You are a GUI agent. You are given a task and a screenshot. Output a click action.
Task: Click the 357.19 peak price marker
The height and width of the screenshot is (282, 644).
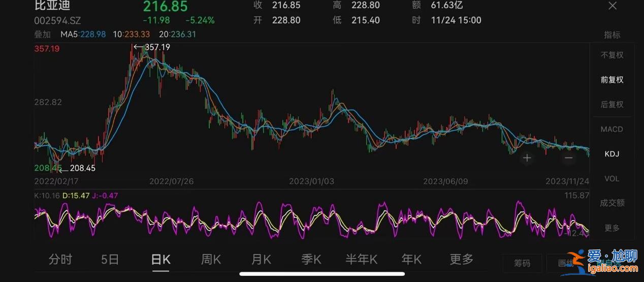click(157, 47)
